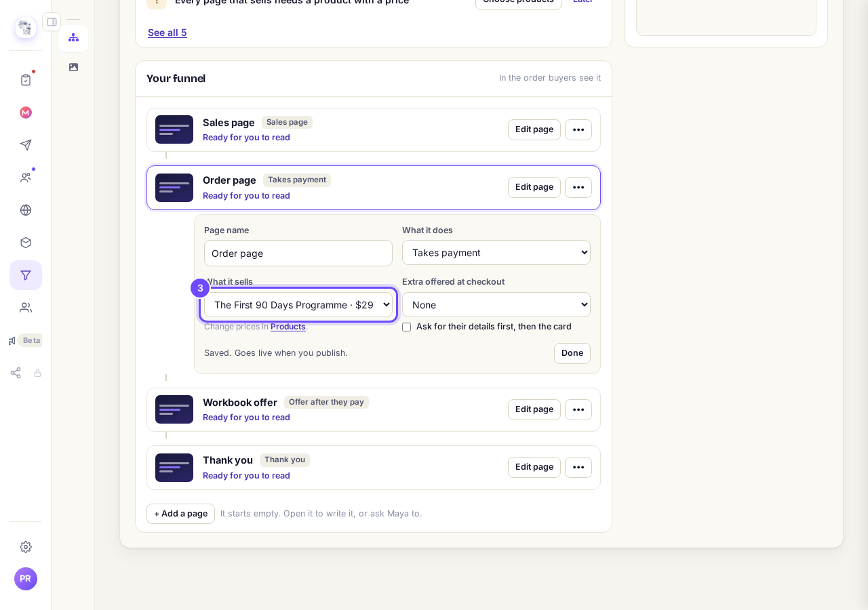This screenshot has width=868, height=610.
Task: Open more options for Order page
Action: (578, 187)
